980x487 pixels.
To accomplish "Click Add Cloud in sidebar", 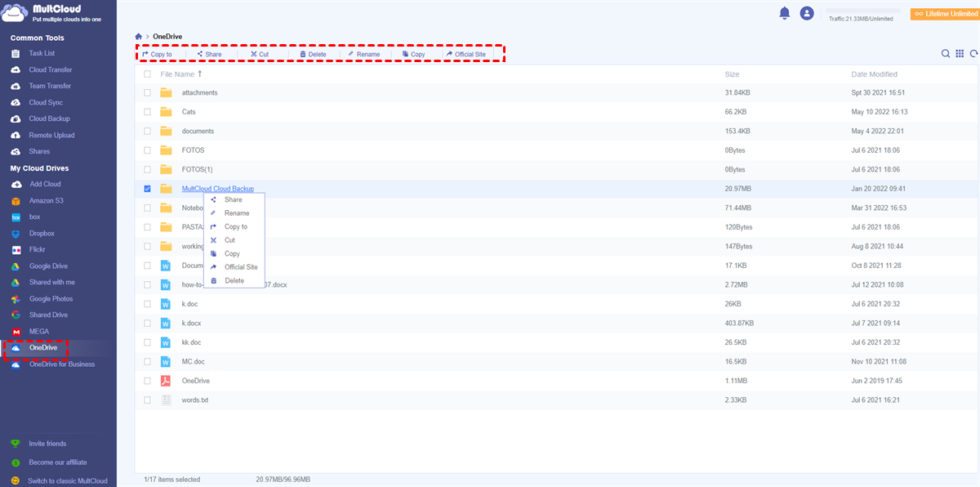I will tap(45, 184).
